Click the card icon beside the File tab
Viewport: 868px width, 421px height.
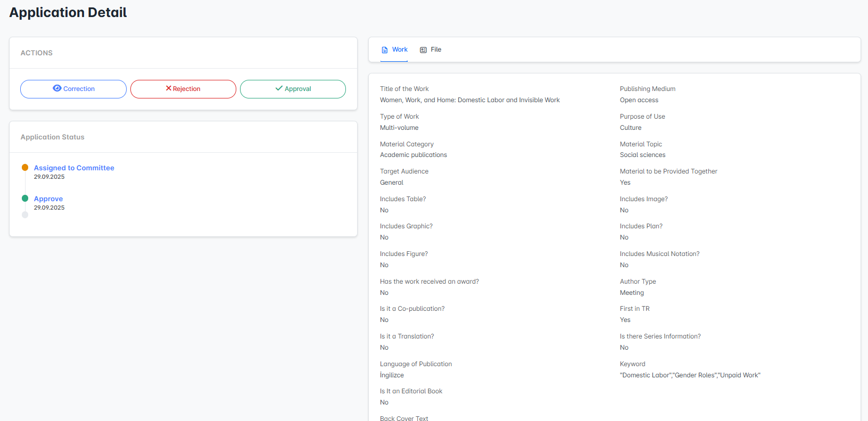point(423,50)
